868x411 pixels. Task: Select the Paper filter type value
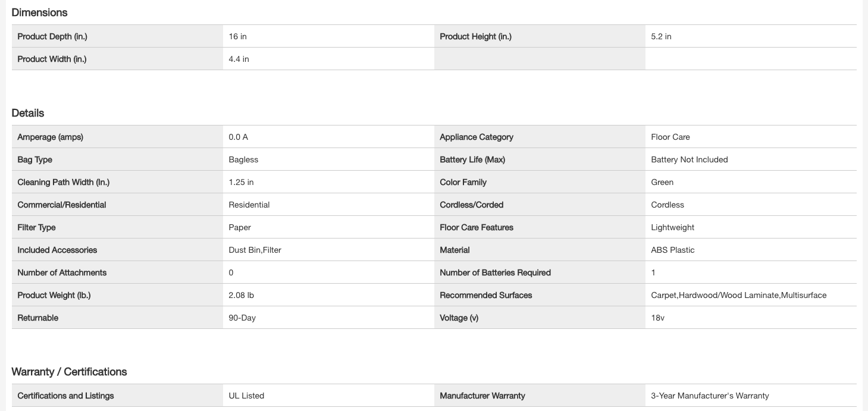pyautogui.click(x=240, y=227)
